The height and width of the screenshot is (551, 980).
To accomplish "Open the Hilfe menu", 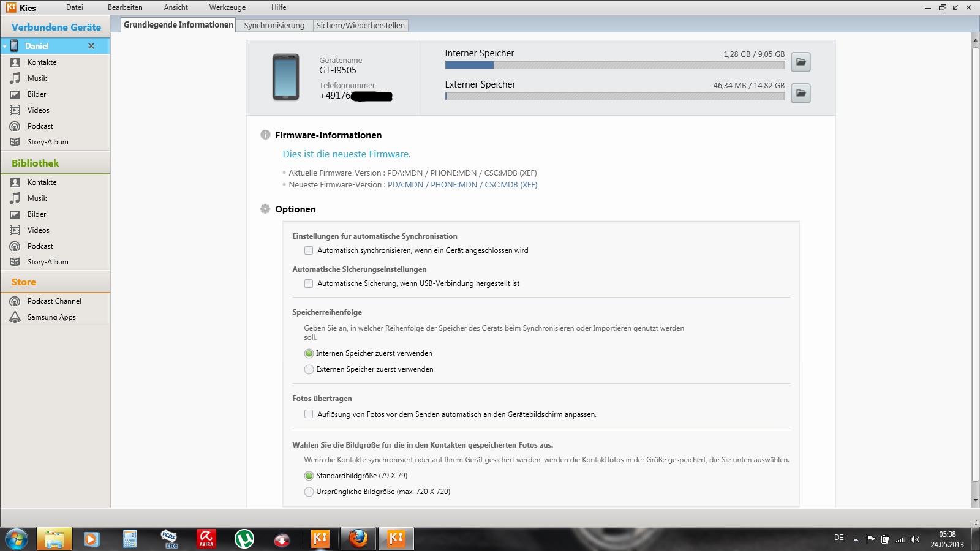I will [x=279, y=7].
